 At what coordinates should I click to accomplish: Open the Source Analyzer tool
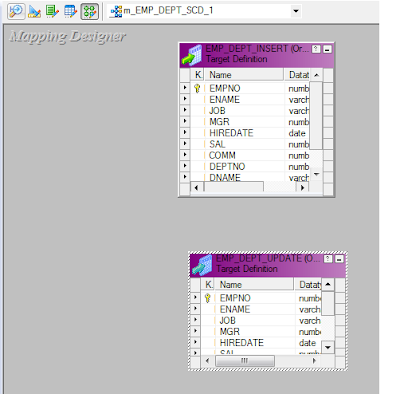[x=16, y=11]
